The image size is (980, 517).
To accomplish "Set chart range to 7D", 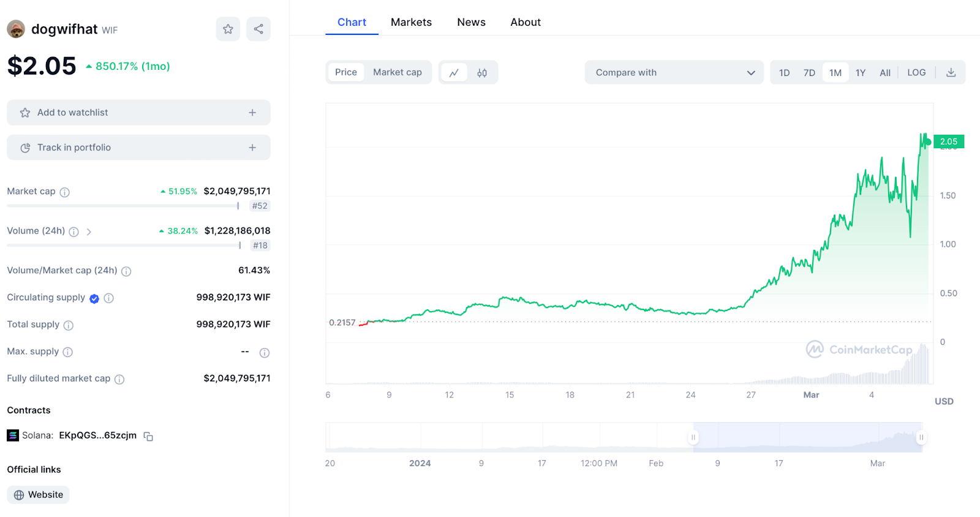I will 809,72.
